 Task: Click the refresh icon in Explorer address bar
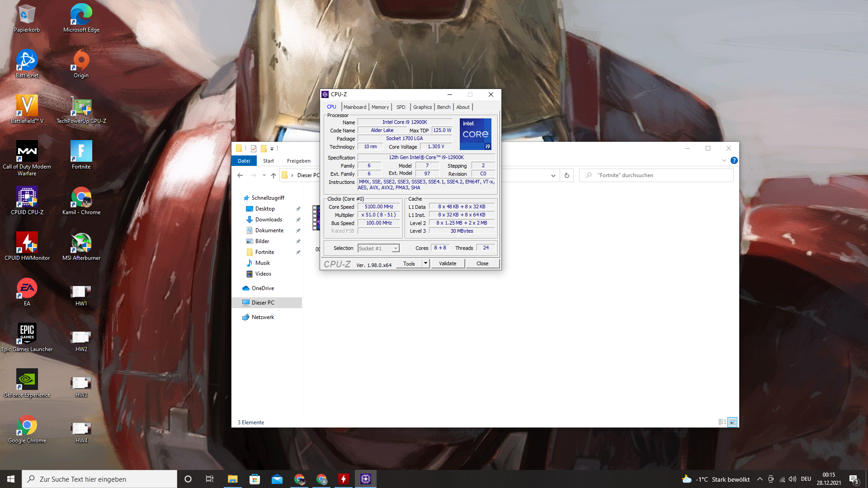coord(566,175)
